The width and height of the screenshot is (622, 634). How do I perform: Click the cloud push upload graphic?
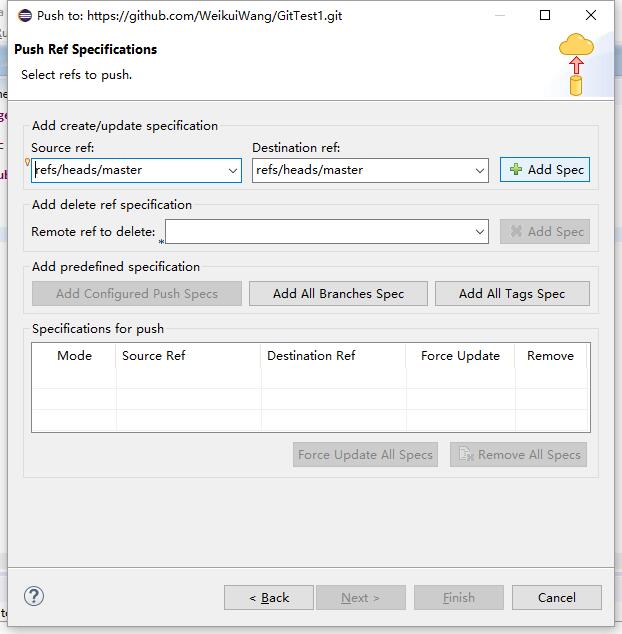click(576, 64)
